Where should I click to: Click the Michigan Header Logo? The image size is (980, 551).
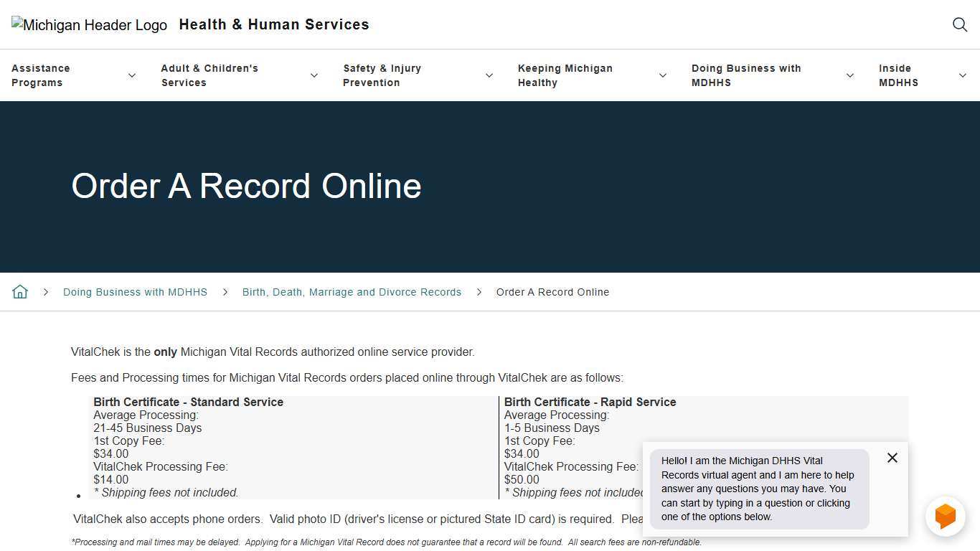[88, 24]
